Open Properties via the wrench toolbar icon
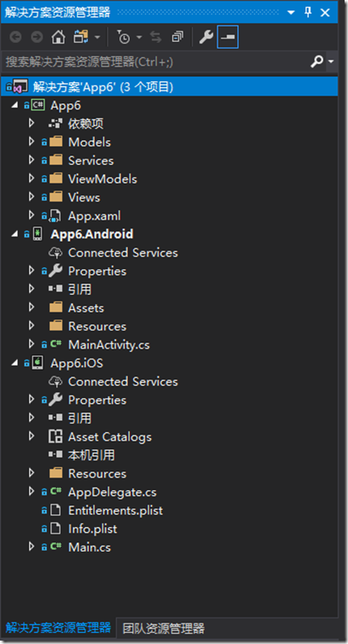Screen dimensions: 348x644 click(206, 38)
